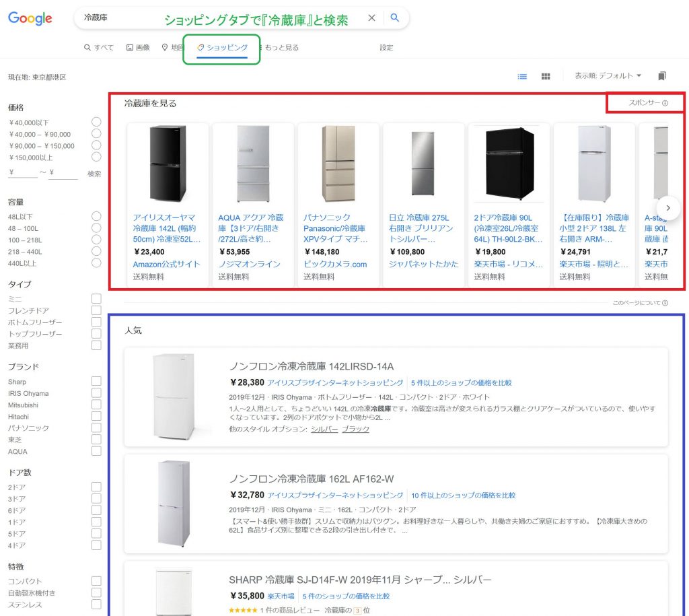Viewport: 689px width, 616px height.
Task: Check the 自動製氷機付き feature filter
Action: point(96,592)
